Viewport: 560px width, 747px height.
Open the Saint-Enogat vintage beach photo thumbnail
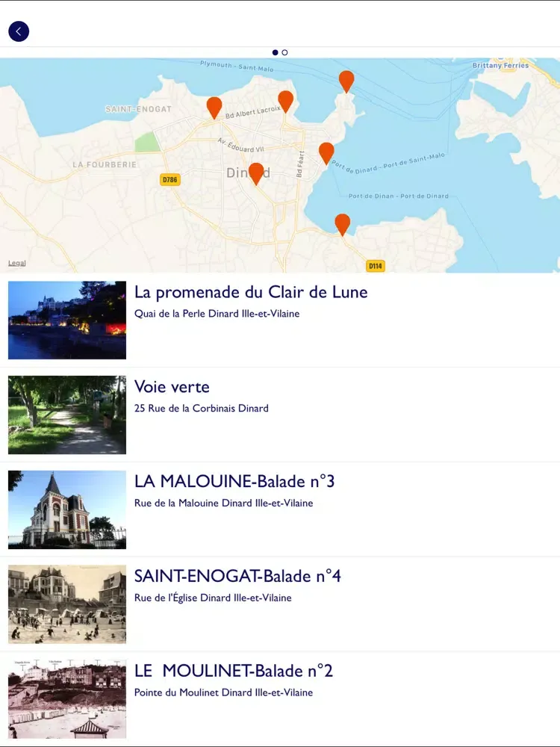coord(67,604)
